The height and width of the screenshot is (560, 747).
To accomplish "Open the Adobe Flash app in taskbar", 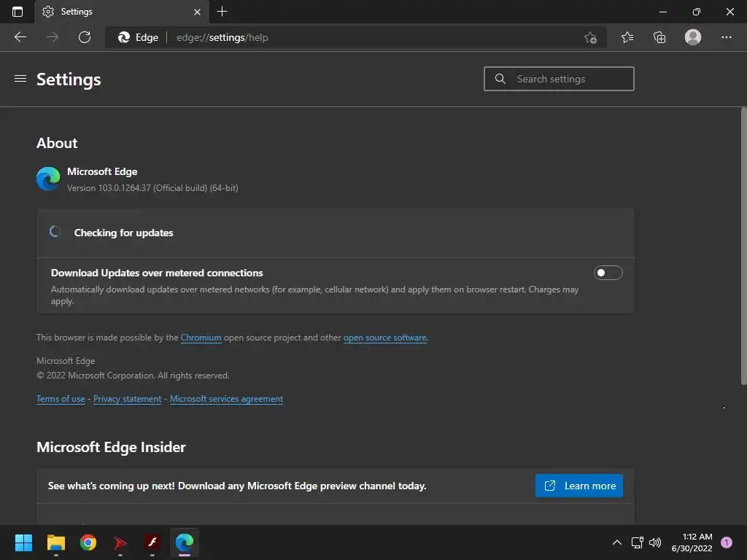I will [x=152, y=542].
